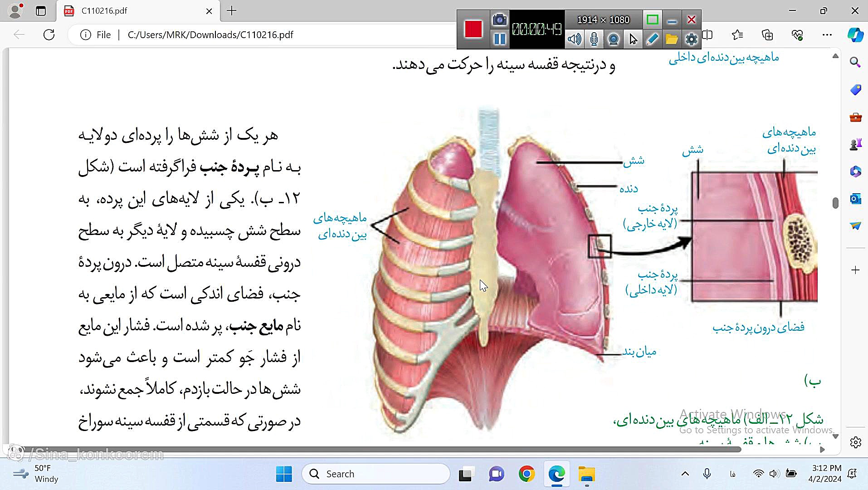The height and width of the screenshot is (490, 868).
Task: Open Edge Settings and more menu
Action: pos(827,35)
